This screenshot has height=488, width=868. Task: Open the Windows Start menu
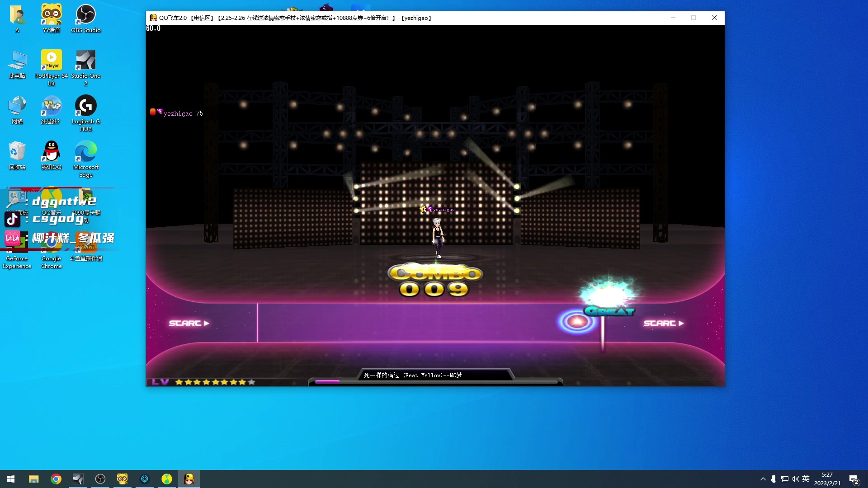tap(11, 479)
